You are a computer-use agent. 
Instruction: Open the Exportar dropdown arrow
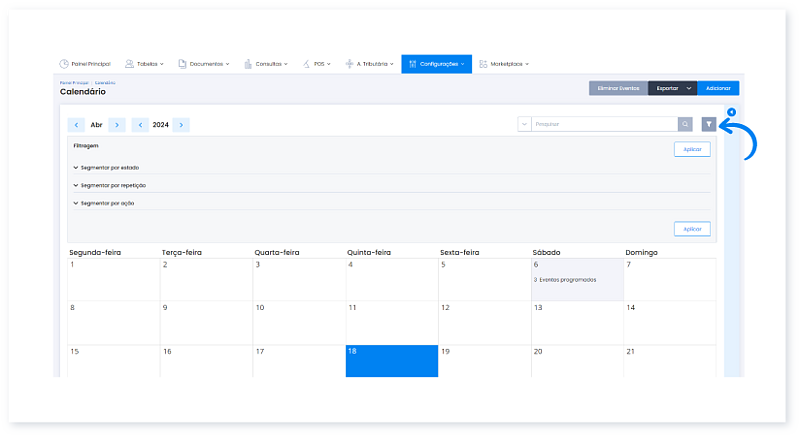click(689, 88)
